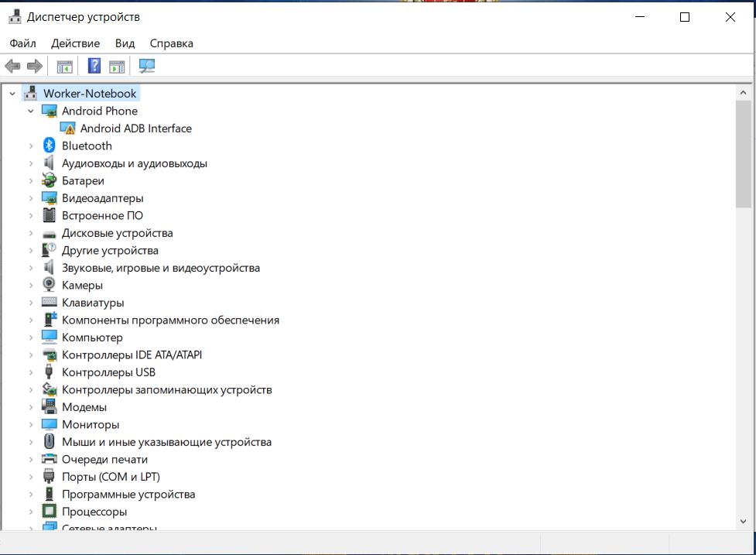Select the Батареи tree row
The image size is (756, 555).
[x=83, y=180]
